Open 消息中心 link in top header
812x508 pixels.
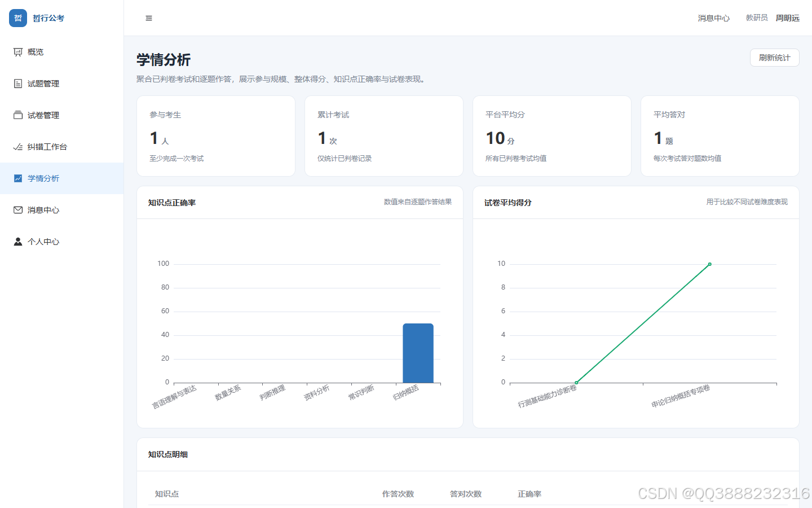coord(714,18)
